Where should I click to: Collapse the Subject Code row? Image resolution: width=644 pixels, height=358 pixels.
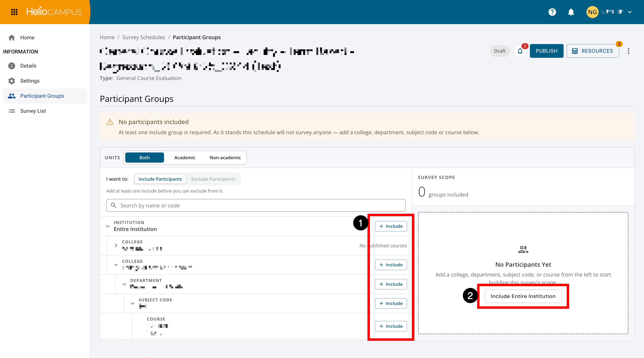pyautogui.click(x=133, y=303)
